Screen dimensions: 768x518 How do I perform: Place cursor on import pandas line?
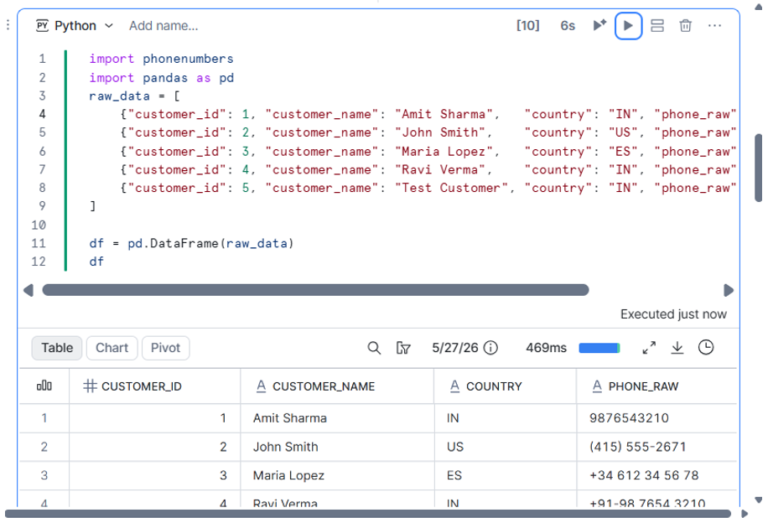tap(161, 78)
